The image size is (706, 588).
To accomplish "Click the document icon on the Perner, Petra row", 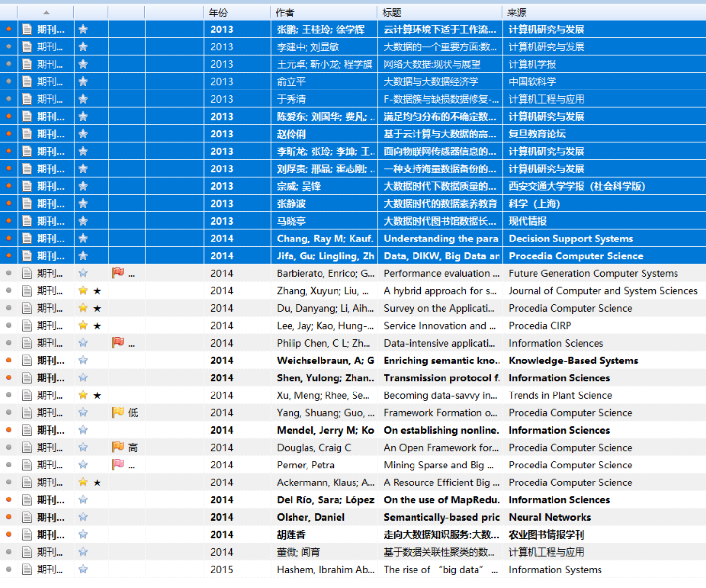I will click(28, 465).
